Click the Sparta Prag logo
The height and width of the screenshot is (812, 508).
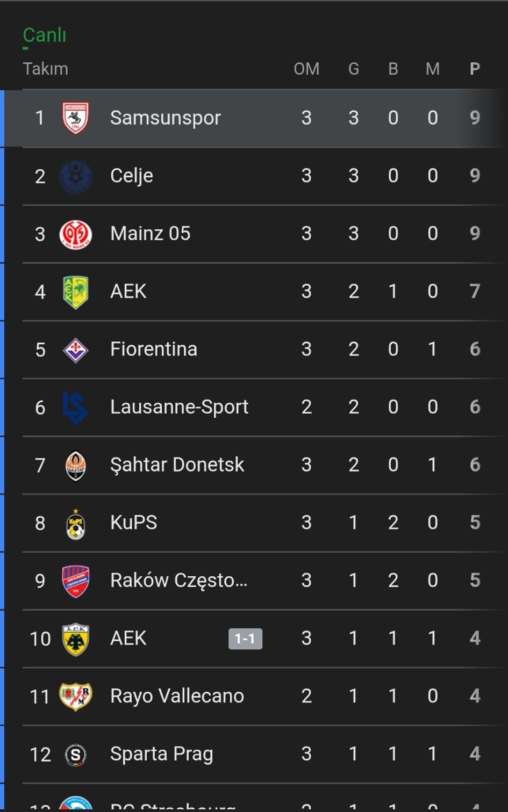click(x=75, y=755)
